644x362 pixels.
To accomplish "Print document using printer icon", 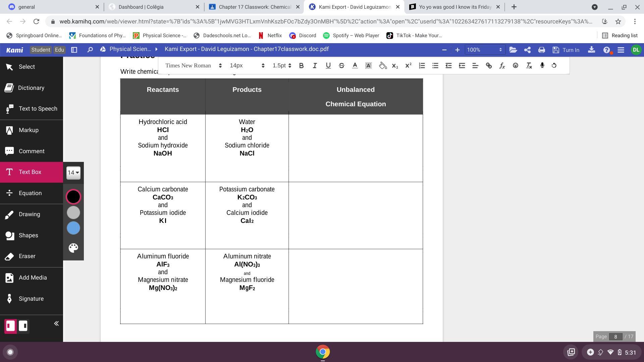I will pos(541,50).
